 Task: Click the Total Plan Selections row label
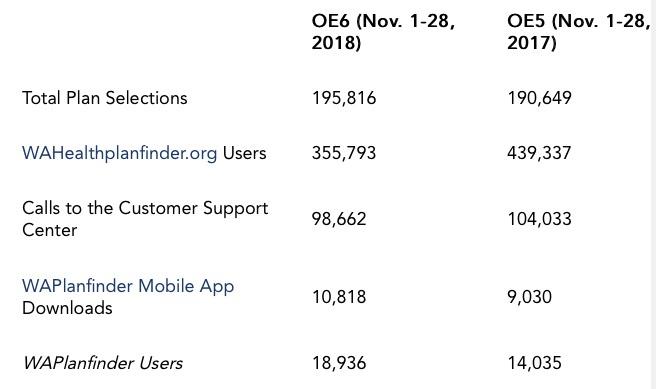[105, 98]
